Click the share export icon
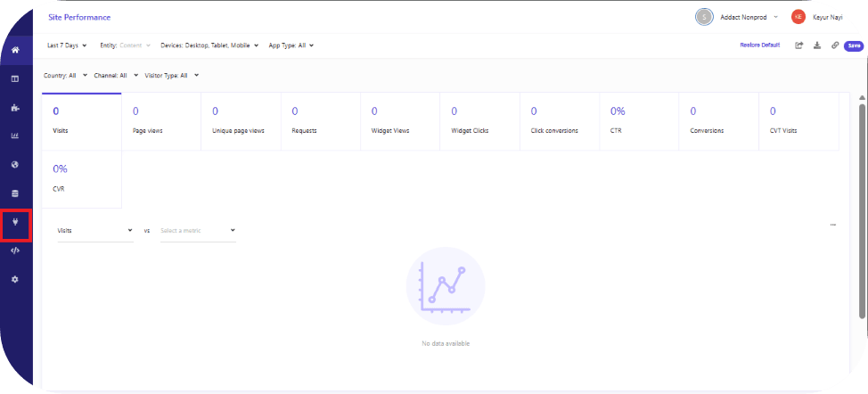This screenshot has width=868, height=394. coord(799,45)
